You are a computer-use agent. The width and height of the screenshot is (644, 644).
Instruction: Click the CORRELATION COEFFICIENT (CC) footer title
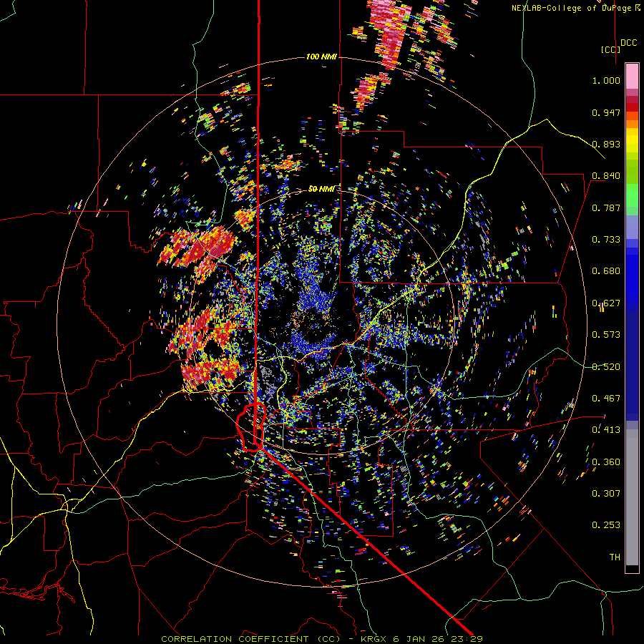[250, 639]
